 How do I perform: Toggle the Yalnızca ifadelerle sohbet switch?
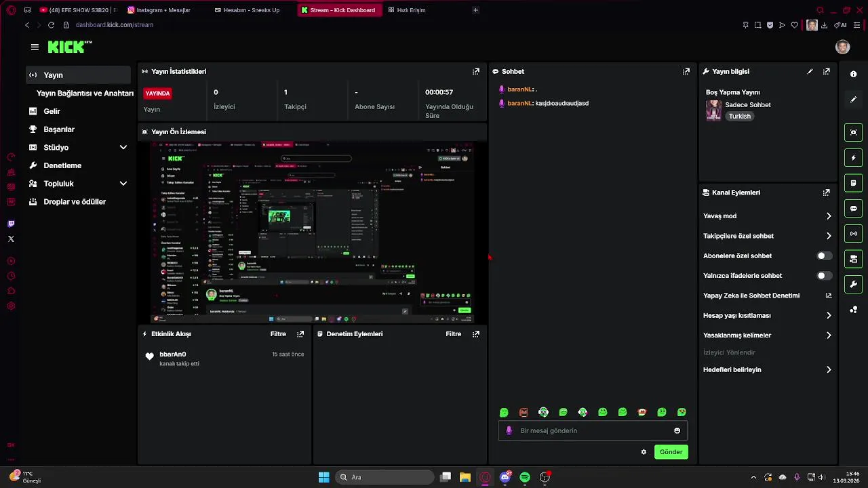[x=824, y=276]
